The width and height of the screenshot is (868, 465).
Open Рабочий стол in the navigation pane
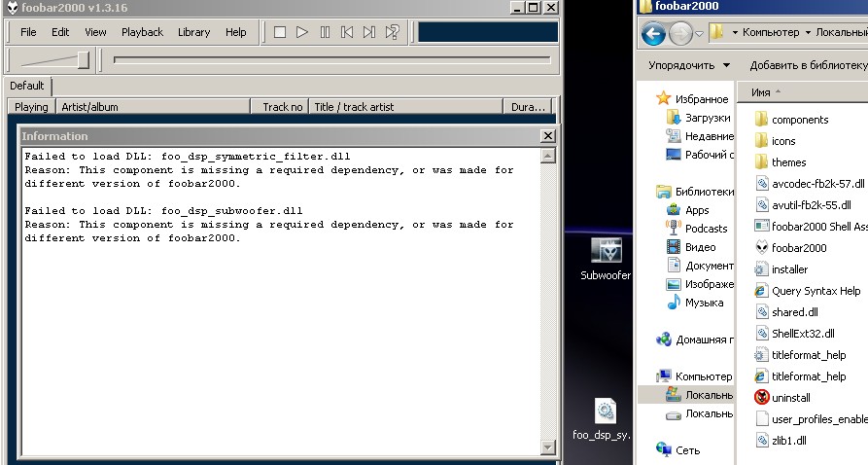coord(700,155)
